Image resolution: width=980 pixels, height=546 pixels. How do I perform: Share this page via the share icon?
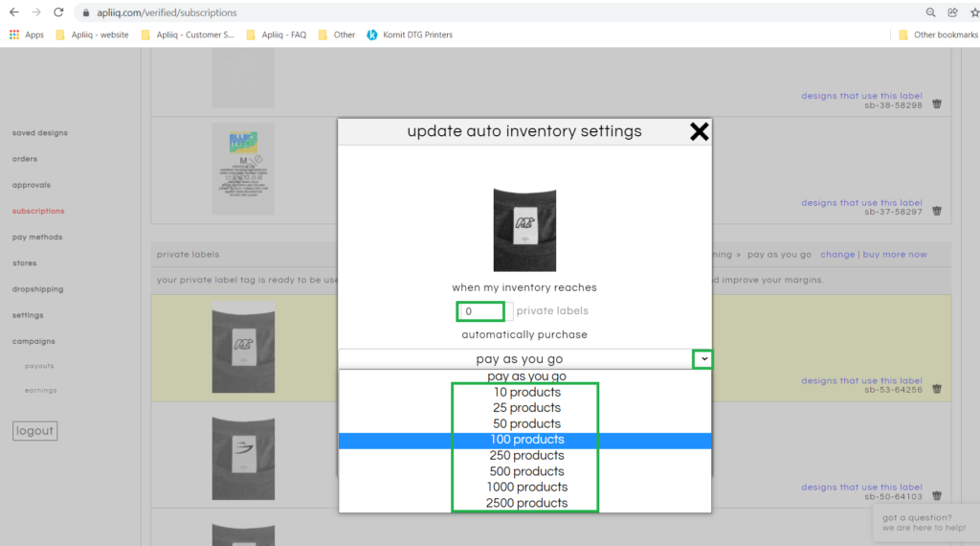click(952, 12)
